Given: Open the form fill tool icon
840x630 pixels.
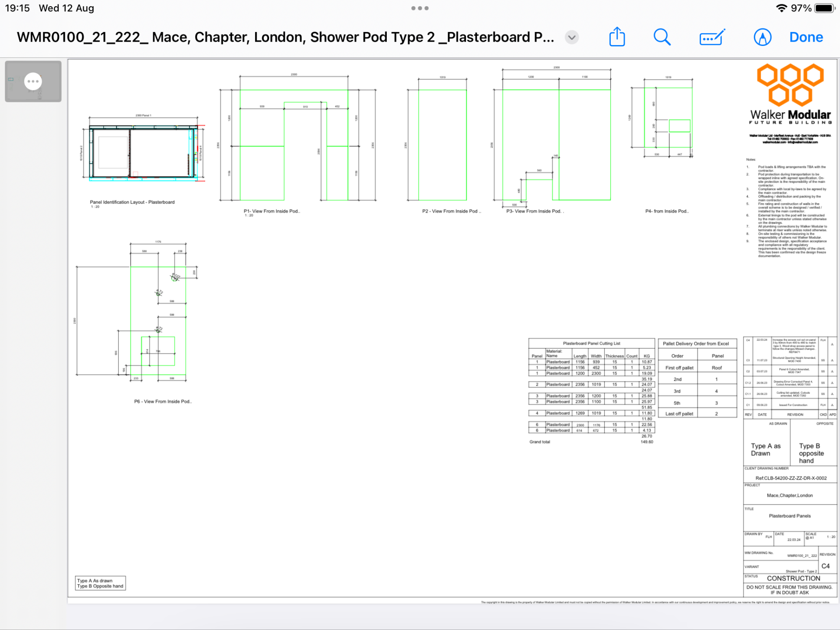Looking at the screenshot, I should (x=712, y=38).
